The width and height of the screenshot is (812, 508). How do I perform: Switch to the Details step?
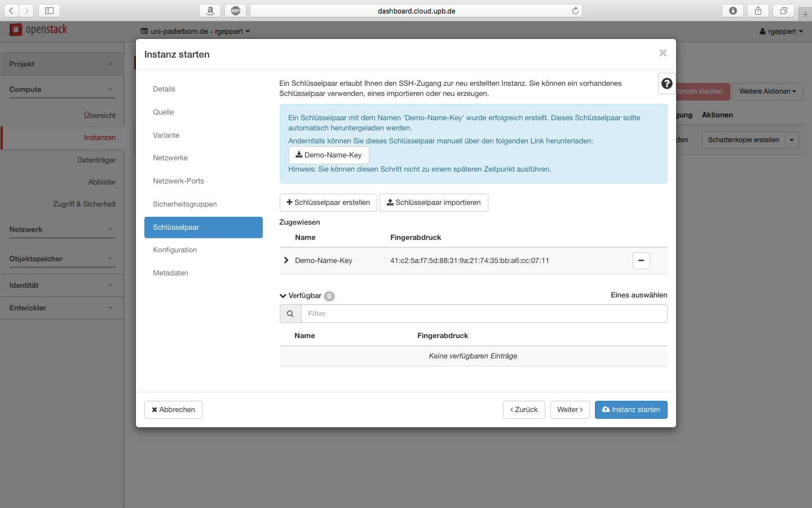click(x=204, y=89)
